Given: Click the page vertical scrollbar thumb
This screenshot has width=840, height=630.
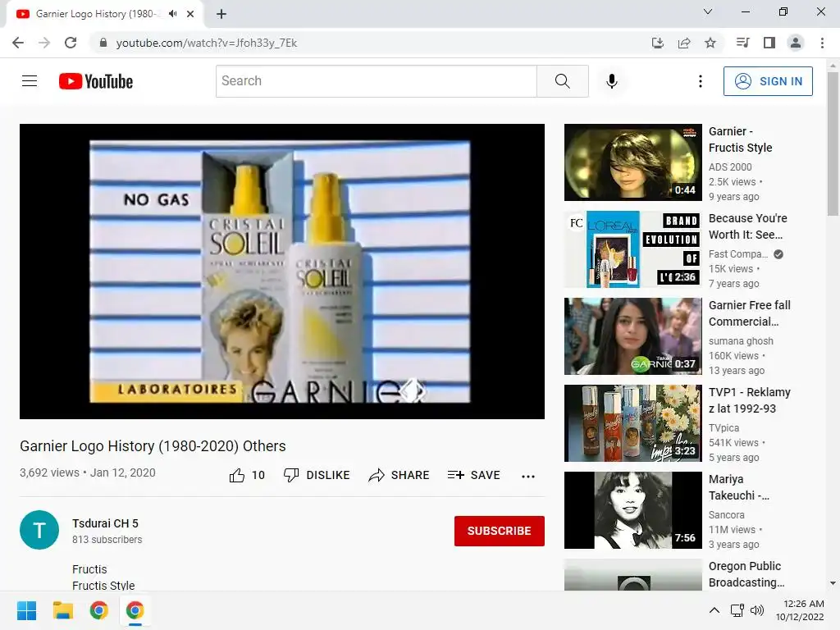Looking at the screenshot, I should click(833, 144).
